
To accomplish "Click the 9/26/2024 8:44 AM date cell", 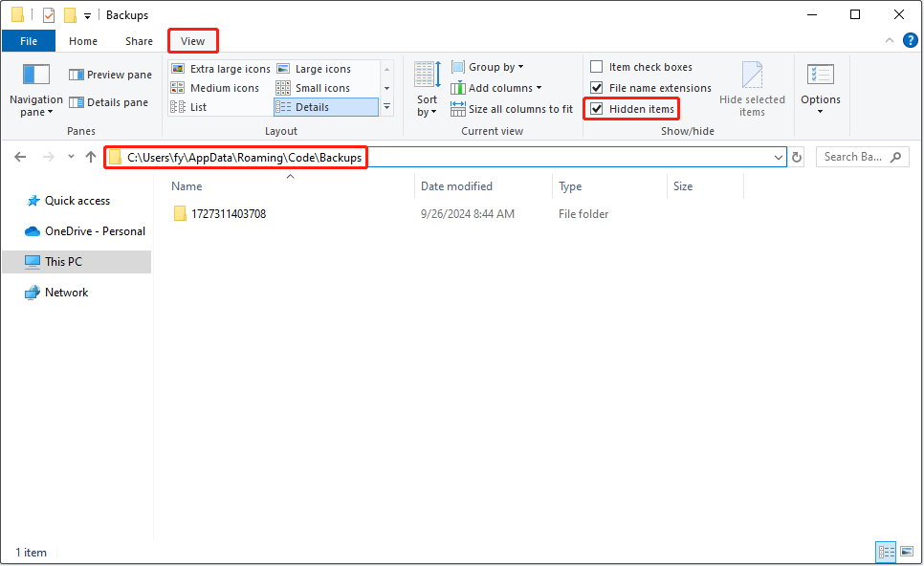I will coord(468,214).
